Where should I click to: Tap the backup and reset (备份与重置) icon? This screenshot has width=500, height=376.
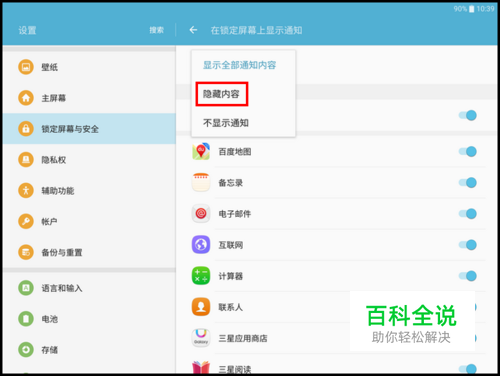[26, 252]
